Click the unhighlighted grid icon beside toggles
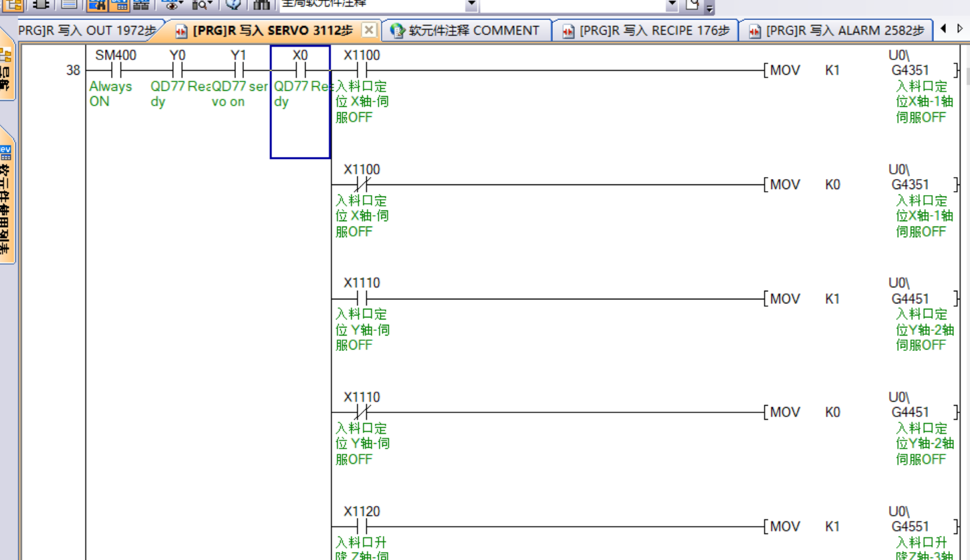 [141, 4]
